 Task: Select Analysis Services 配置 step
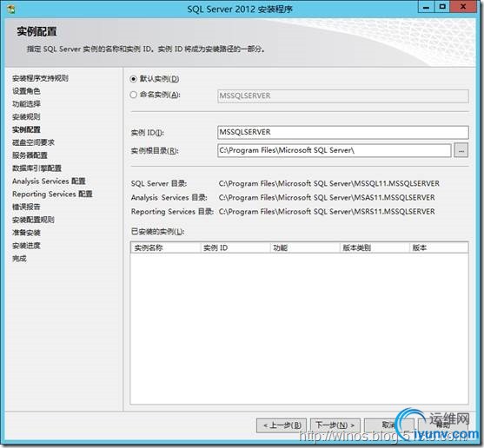pyautogui.click(x=49, y=181)
